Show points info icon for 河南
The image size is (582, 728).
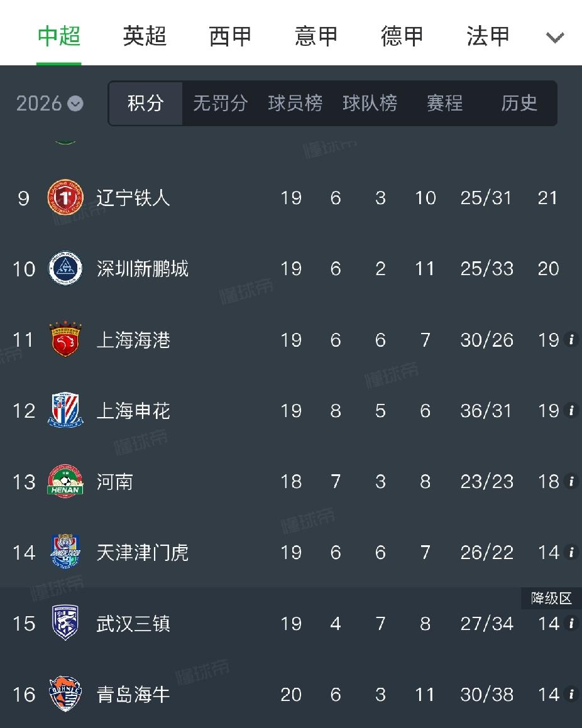point(571,481)
